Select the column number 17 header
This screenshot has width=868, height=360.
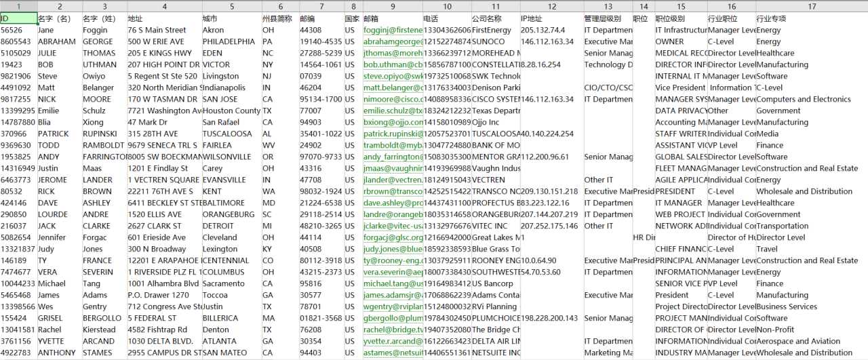tap(812, 6)
